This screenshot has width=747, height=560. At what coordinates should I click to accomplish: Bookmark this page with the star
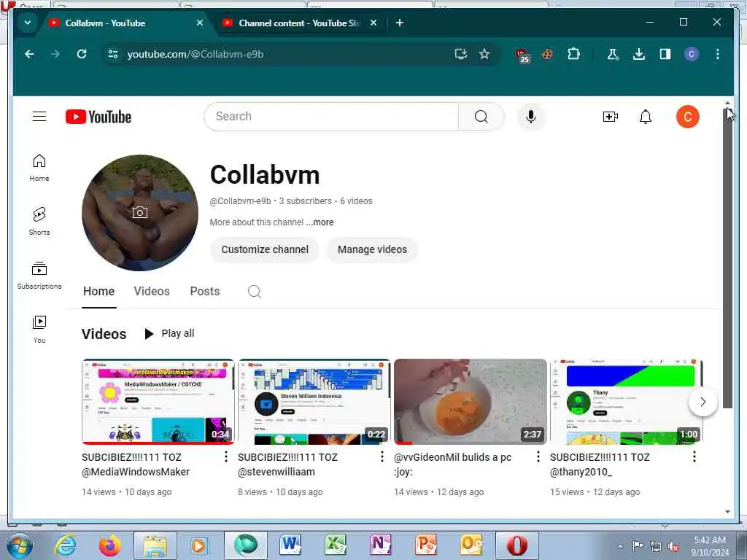pos(484,54)
